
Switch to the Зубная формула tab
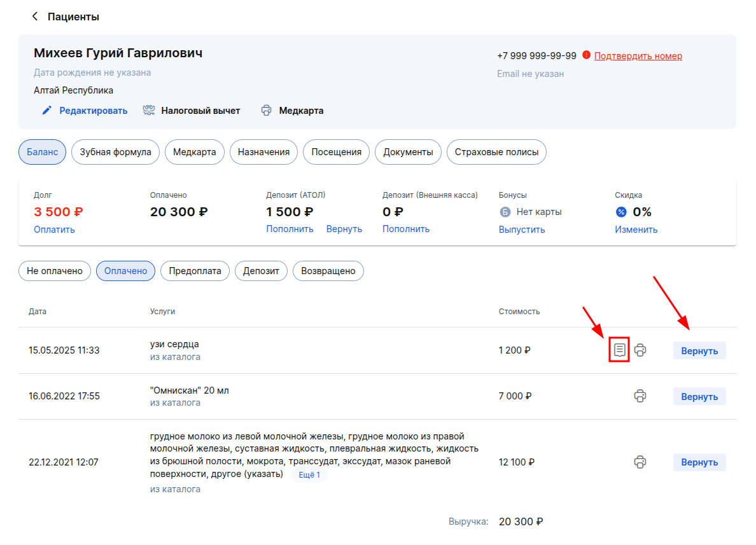[x=115, y=152]
